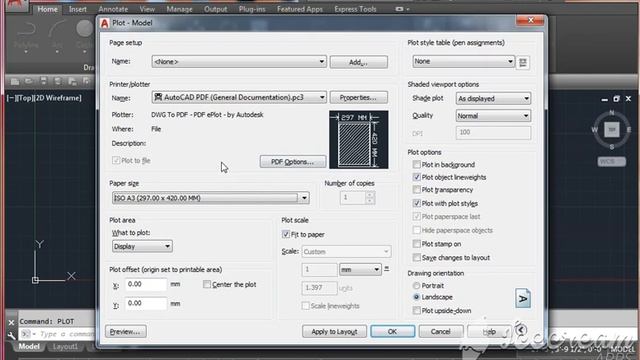Image resolution: width=640 pixels, height=360 pixels.
Task: Click the AutoCAD application logo button
Action: 15,5
